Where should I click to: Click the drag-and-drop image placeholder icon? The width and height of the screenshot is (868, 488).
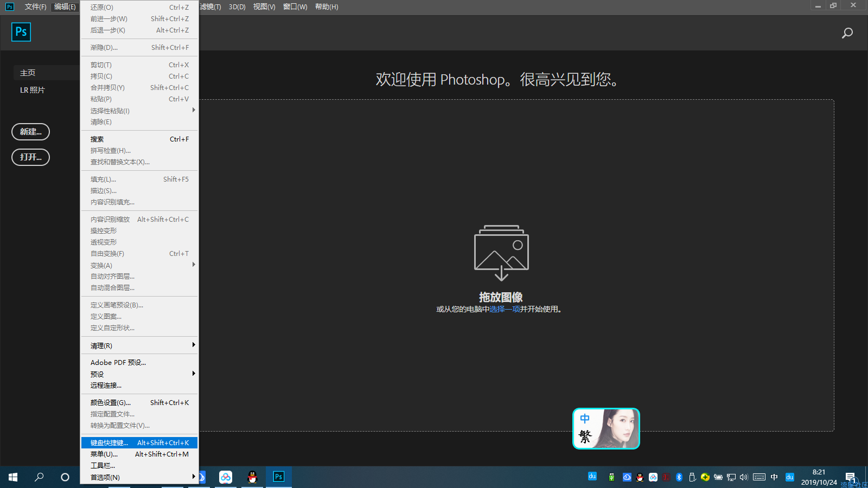click(x=501, y=253)
